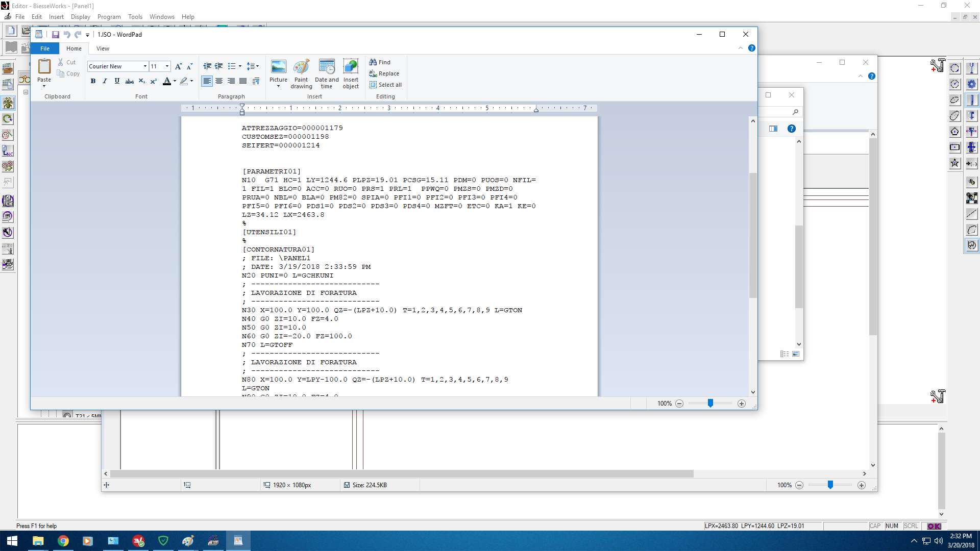Click the Justify alignment icon
This screenshot has width=980, height=551.
tap(243, 81)
